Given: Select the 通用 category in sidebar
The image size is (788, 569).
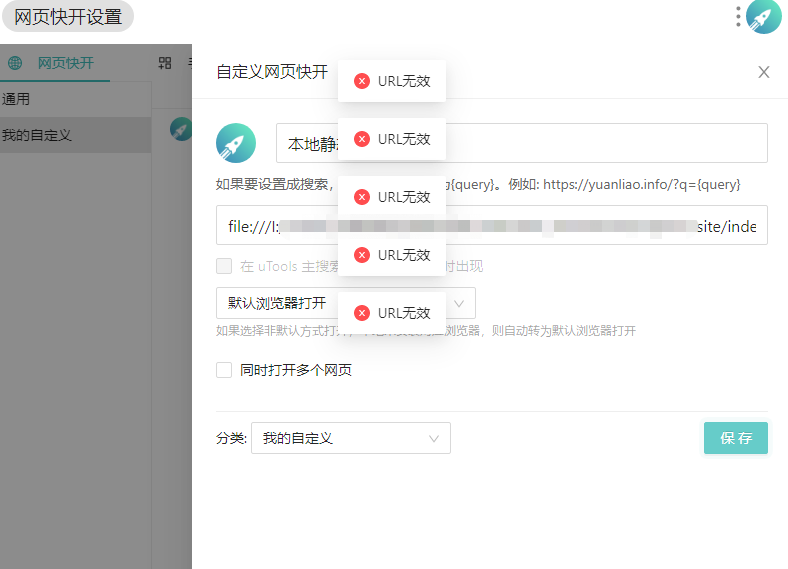Looking at the screenshot, I should pyautogui.click(x=75, y=99).
